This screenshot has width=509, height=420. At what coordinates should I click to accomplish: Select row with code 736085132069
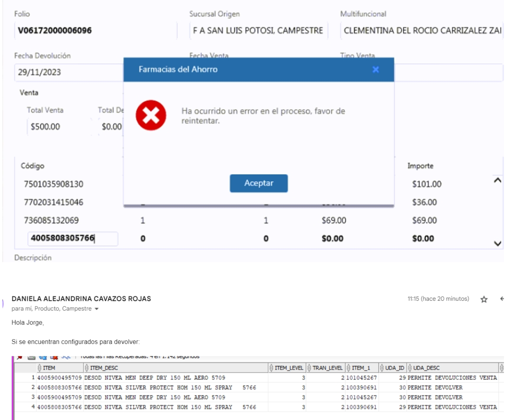click(51, 220)
